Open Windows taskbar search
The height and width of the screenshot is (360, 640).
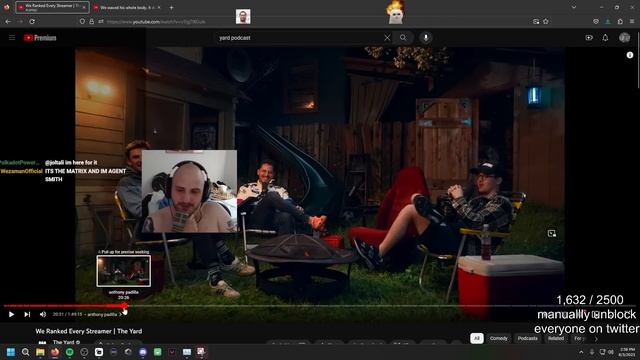(x=25, y=352)
